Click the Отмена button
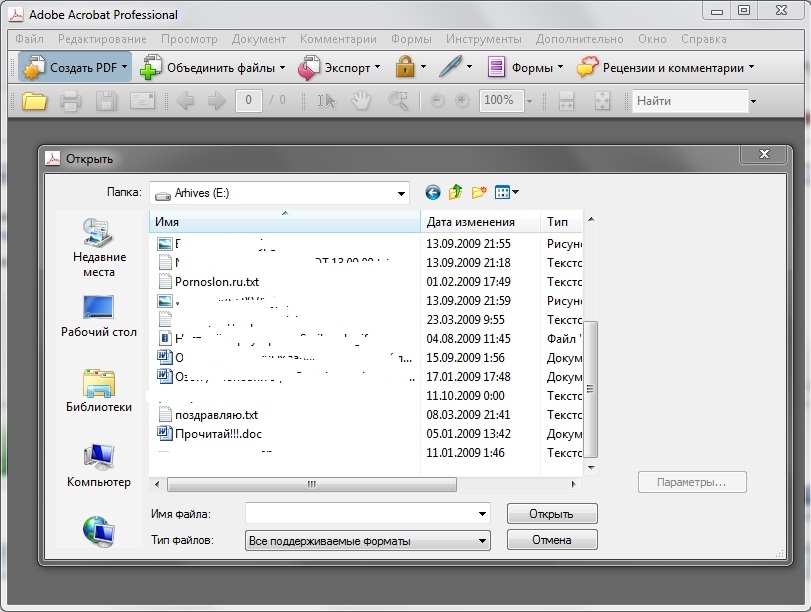 point(552,540)
